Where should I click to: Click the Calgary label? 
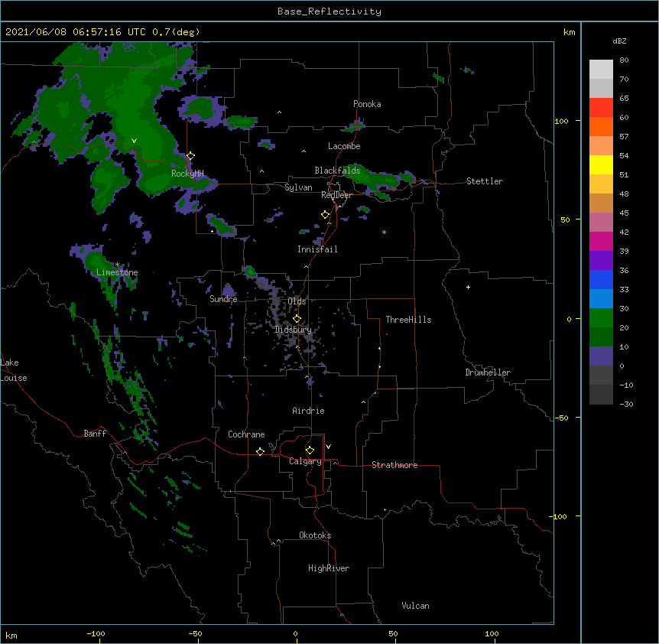coord(305,461)
